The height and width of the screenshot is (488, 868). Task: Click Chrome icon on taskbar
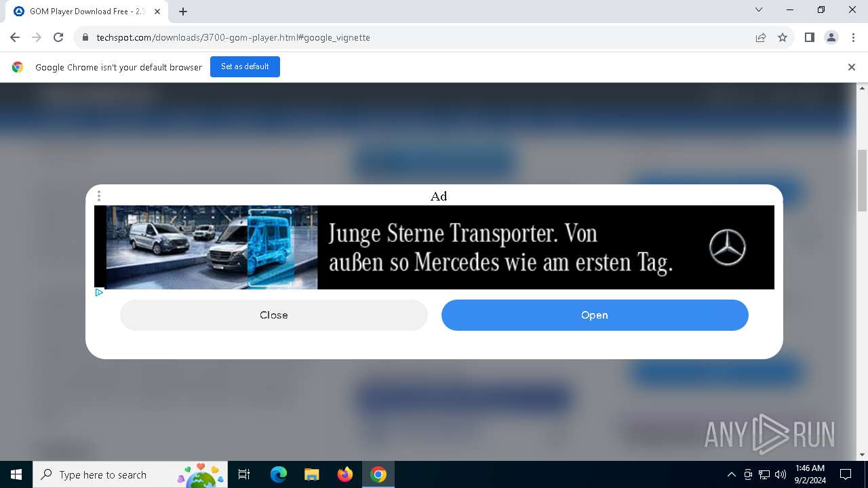[378, 474]
